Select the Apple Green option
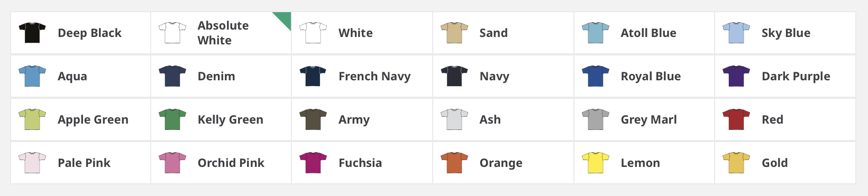The height and width of the screenshot is (196, 868). (x=80, y=119)
